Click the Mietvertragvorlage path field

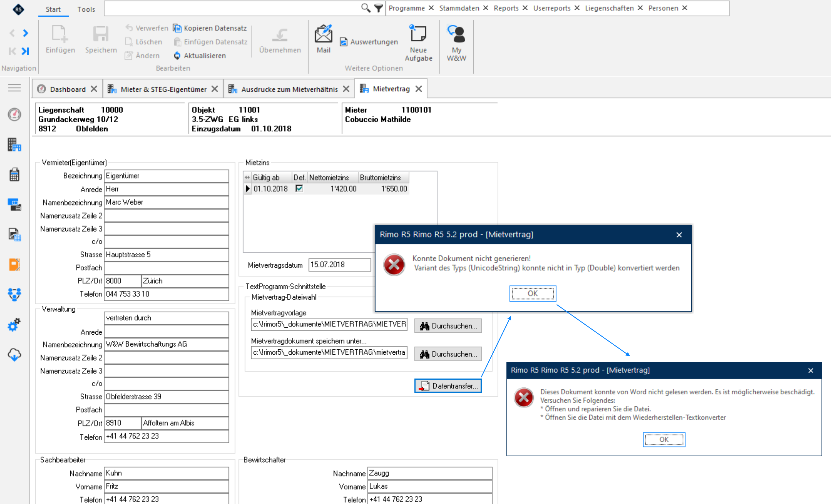pyautogui.click(x=329, y=324)
